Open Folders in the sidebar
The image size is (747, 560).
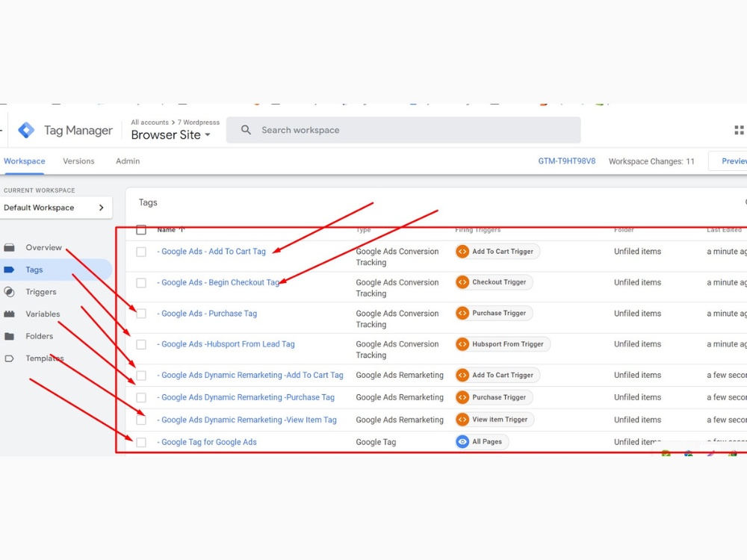(x=40, y=336)
